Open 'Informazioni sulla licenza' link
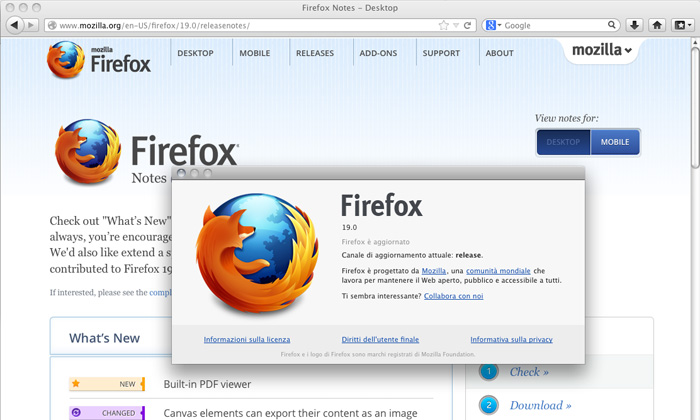700x420 pixels. (x=247, y=340)
